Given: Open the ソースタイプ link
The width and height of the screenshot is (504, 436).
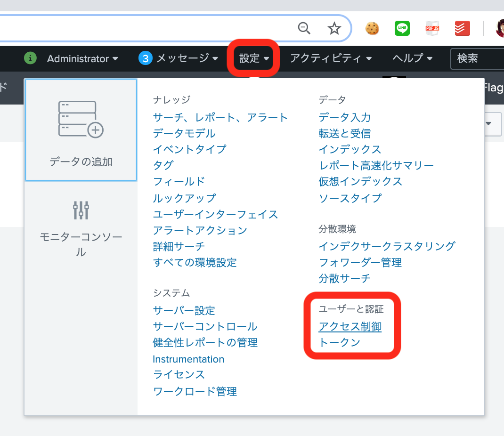Looking at the screenshot, I should click(x=350, y=198).
